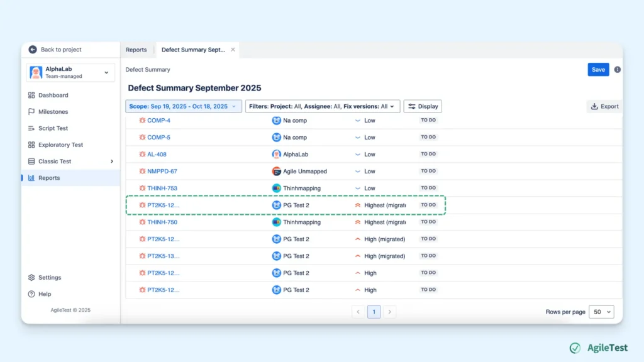Click the Script Test icon

click(31, 128)
